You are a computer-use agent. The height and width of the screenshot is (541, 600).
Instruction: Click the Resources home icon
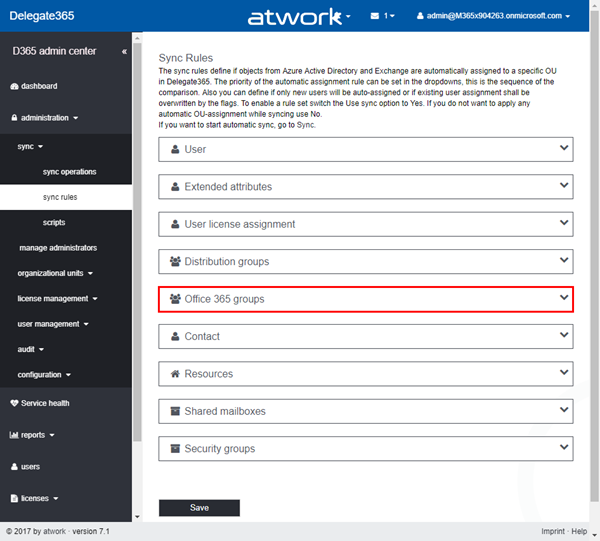(x=175, y=374)
